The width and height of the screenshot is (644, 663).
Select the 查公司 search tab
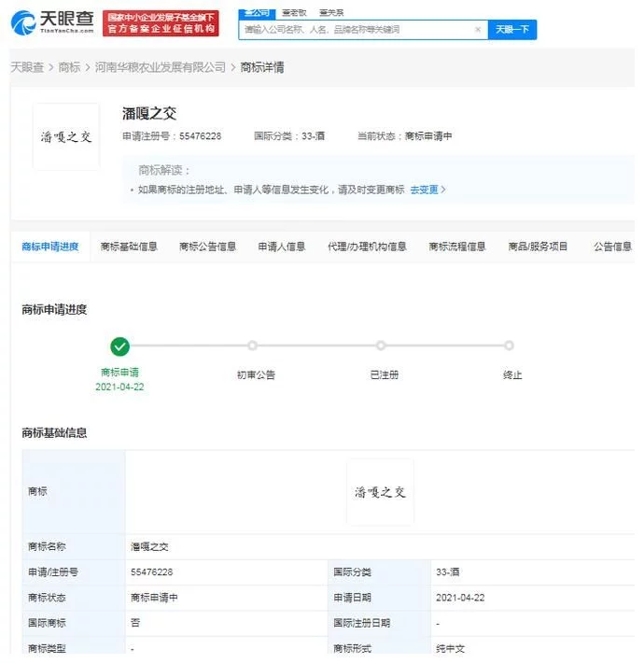[257, 13]
